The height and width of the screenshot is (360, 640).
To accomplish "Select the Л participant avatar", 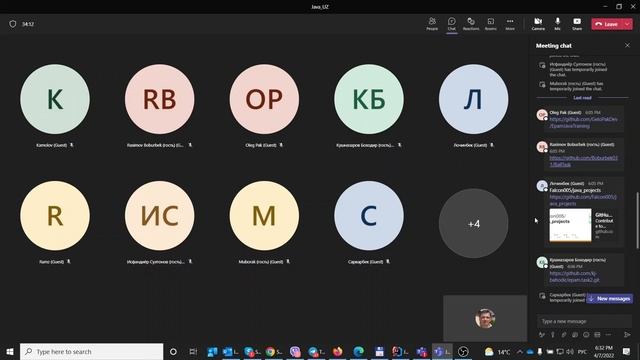I will click(473, 99).
